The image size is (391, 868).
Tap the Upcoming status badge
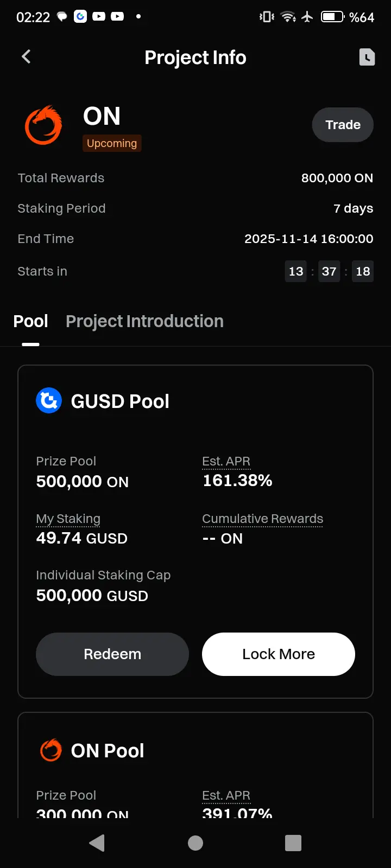tap(112, 143)
